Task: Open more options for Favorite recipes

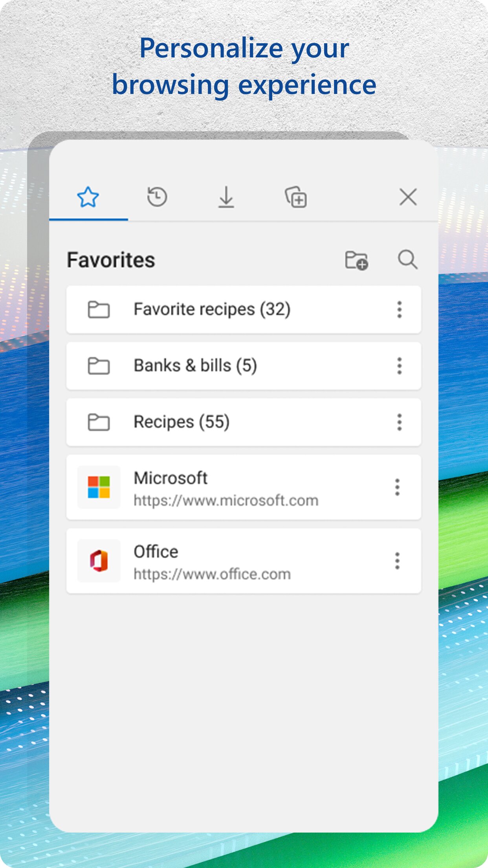Action: [400, 310]
